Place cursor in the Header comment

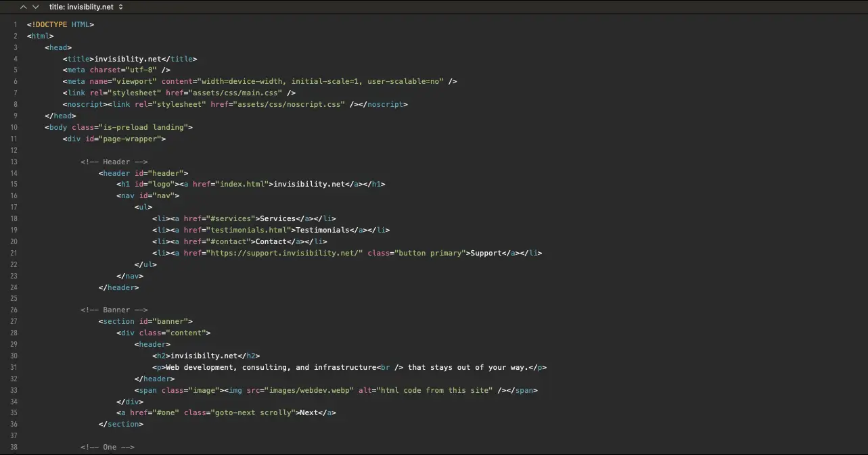tap(114, 162)
